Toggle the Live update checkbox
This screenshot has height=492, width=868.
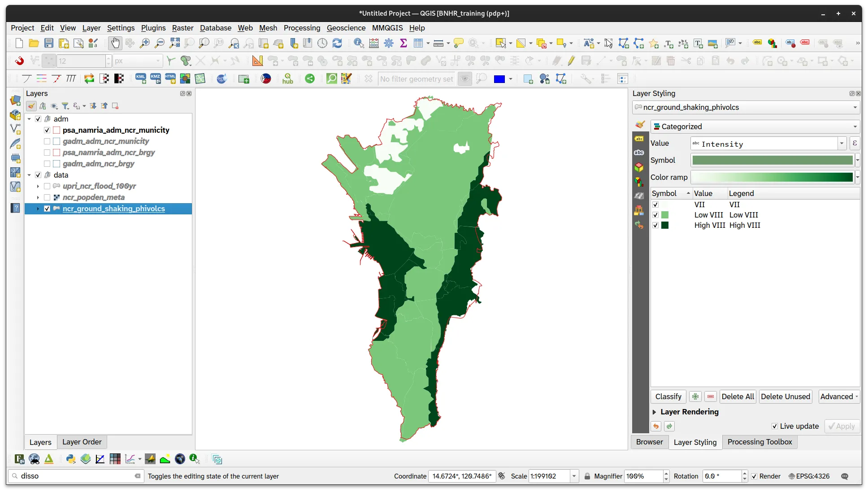774,426
